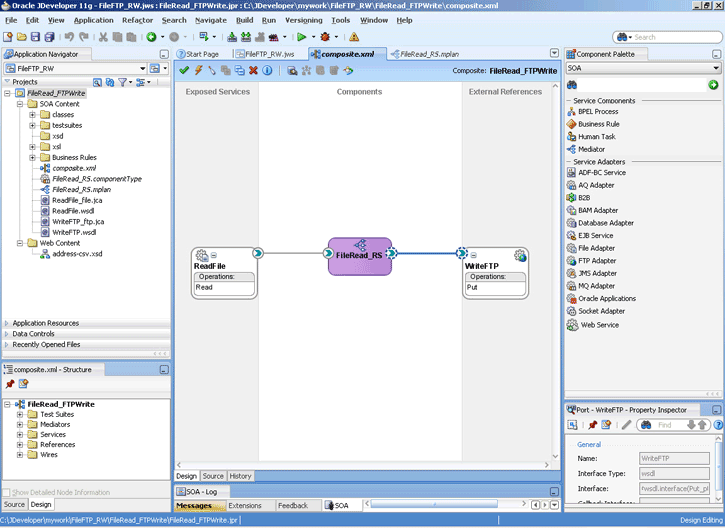Select the Database Adapter in palette
The image size is (725, 528).
[x=605, y=223]
